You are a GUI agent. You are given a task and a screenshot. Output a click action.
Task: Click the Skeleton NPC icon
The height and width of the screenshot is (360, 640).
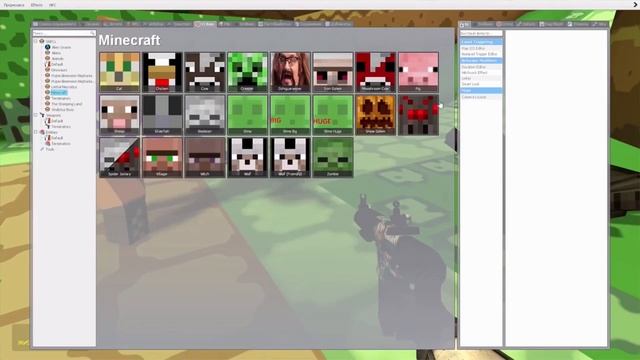pos(205,115)
